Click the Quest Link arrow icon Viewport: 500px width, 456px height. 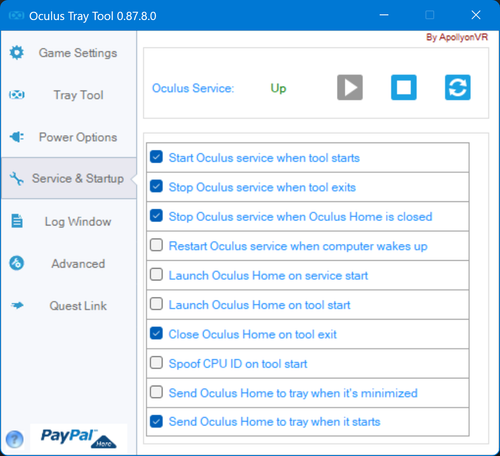coord(17,305)
